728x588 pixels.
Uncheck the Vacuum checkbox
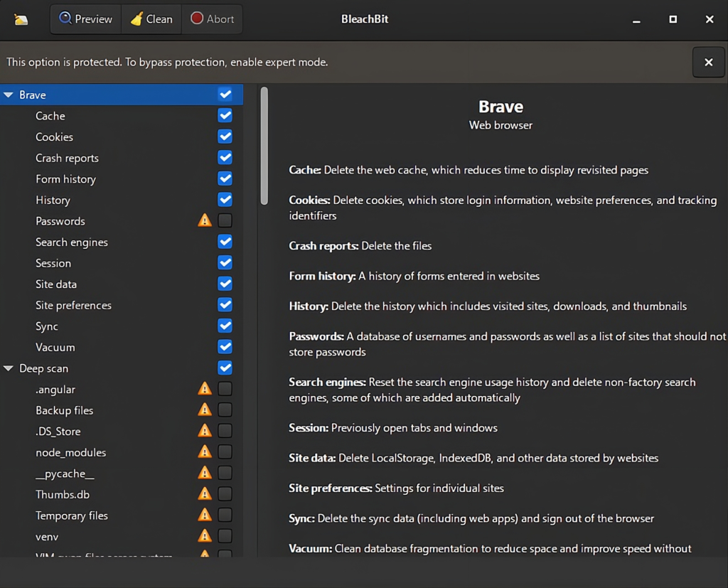pos(225,346)
